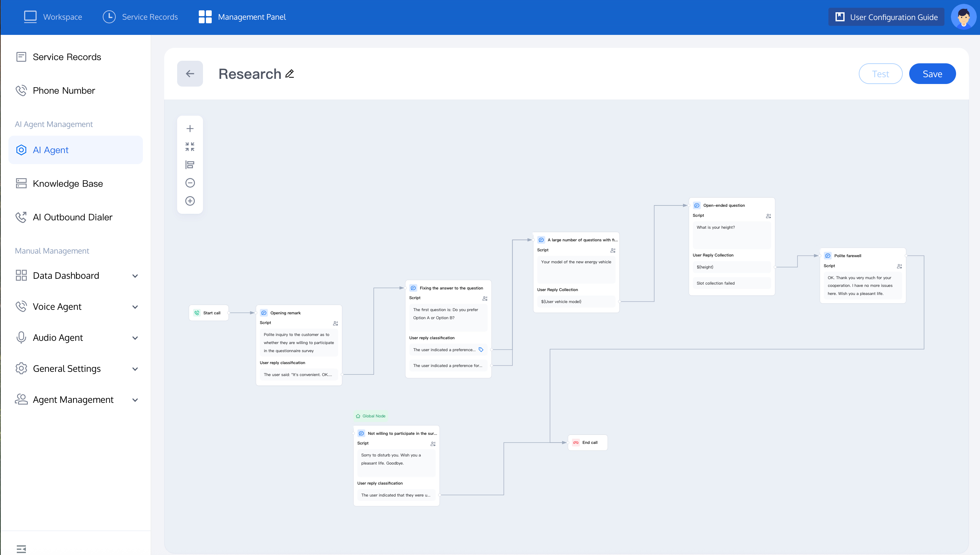Collapse sidebar using bottom menu icon
Screen dimensions: 980x555
point(21,549)
